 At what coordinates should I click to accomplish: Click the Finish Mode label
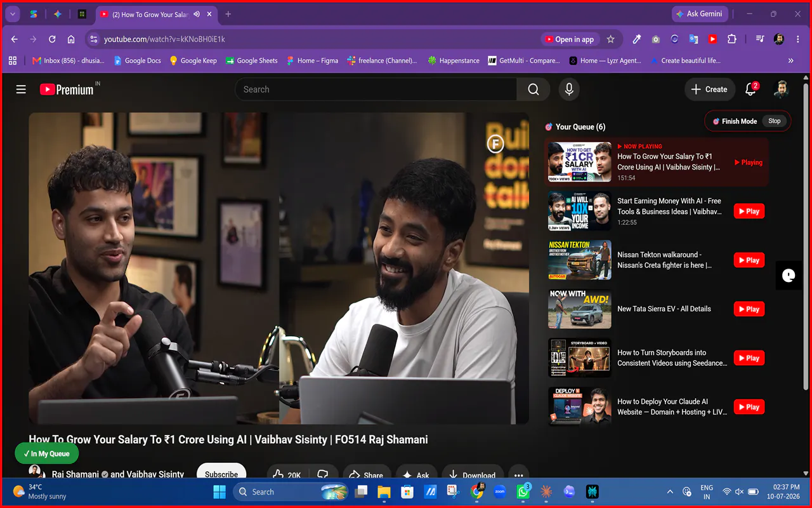tap(739, 121)
